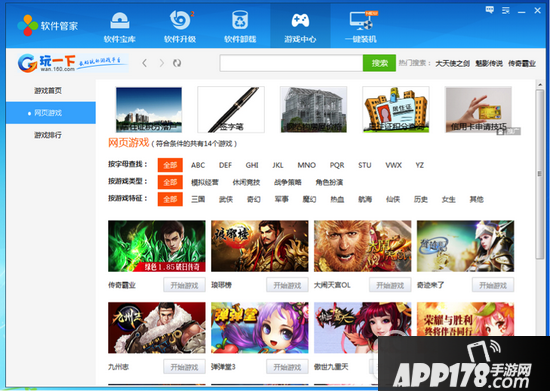Open the 信用卡申请技巧 ad thumbnail
This screenshot has height=391, width=550.
point(478,110)
